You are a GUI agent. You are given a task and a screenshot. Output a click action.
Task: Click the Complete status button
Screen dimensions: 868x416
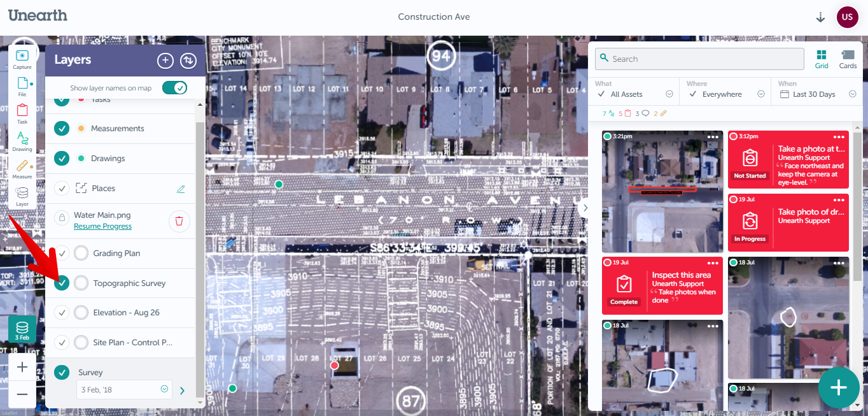(x=624, y=302)
